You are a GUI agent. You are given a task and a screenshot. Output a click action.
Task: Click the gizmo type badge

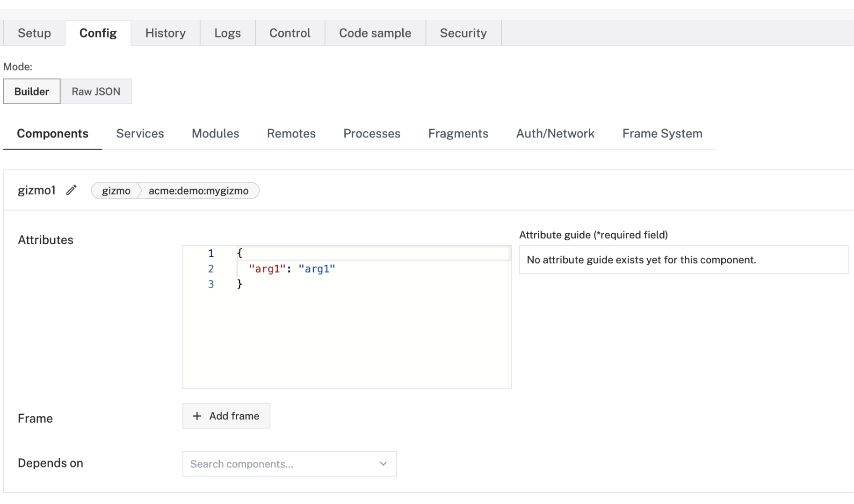point(116,191)
